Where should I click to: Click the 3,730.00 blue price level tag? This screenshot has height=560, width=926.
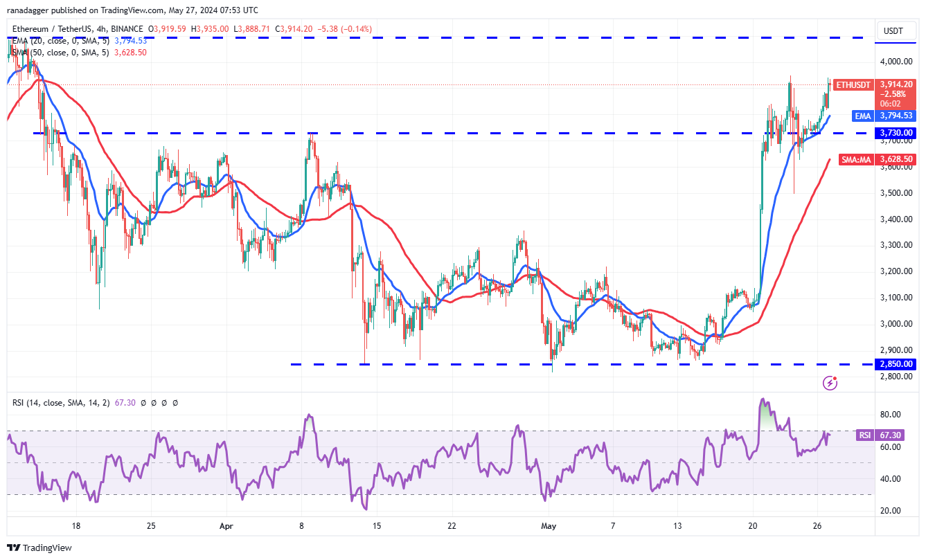897,133
